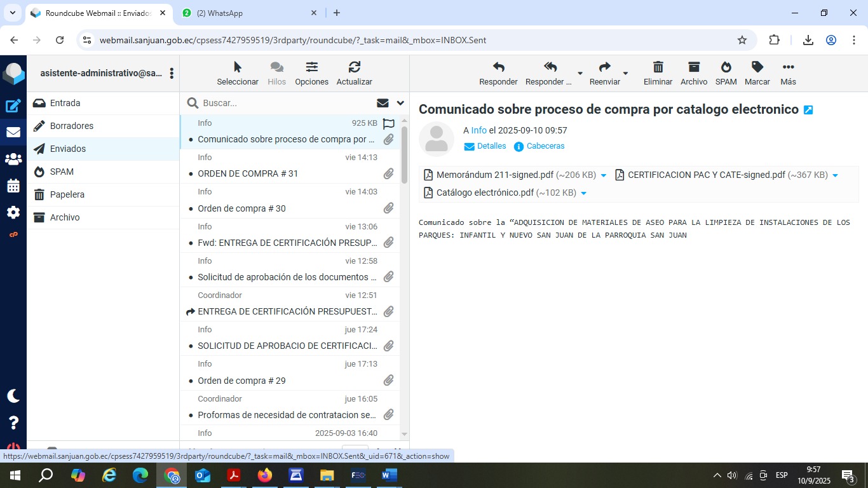Screen dimensions: 868x488
Task: Click the Cabeceras headers link
Action: (545, 146)
